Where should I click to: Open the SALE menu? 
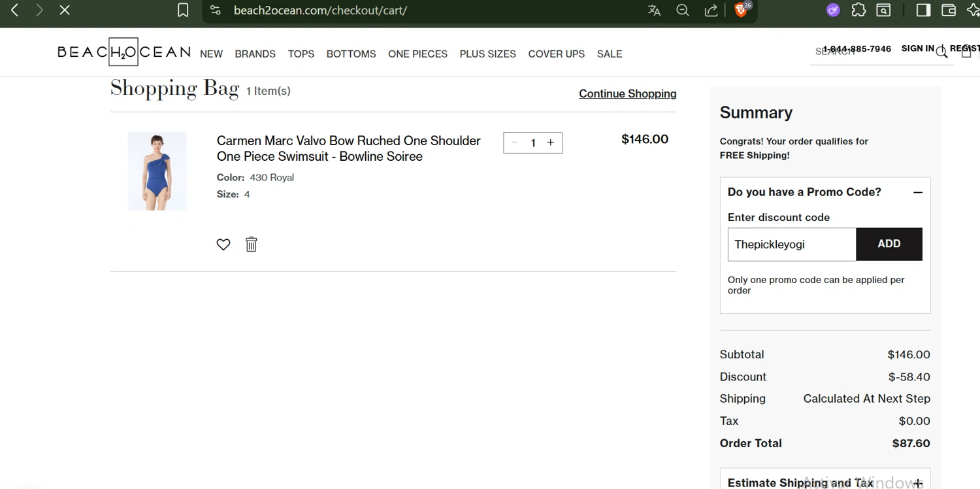[610, 54]
